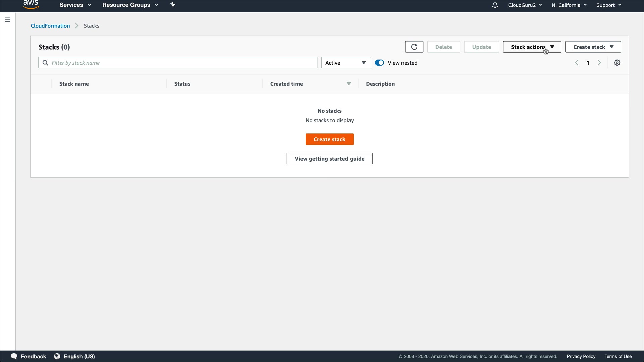Open the hamburger side navigation menu
The image size is (644, 362).
(x=8, y=20)
